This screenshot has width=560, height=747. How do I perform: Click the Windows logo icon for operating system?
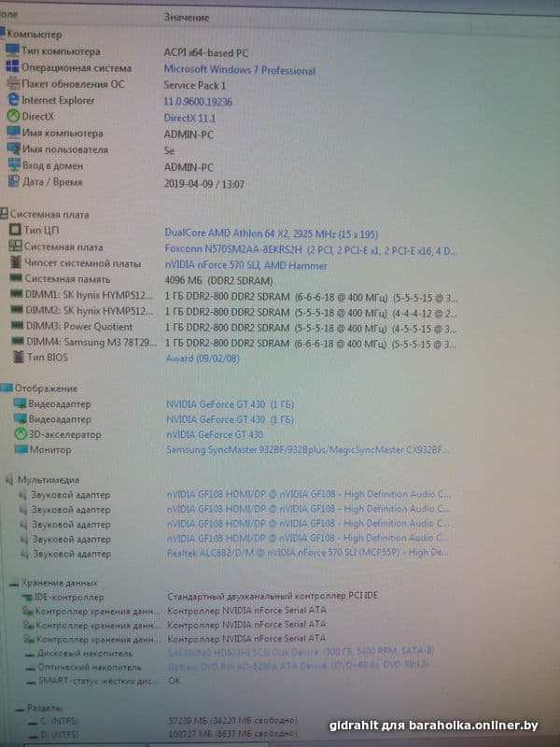pyautogui.click(x=12, y=66)
